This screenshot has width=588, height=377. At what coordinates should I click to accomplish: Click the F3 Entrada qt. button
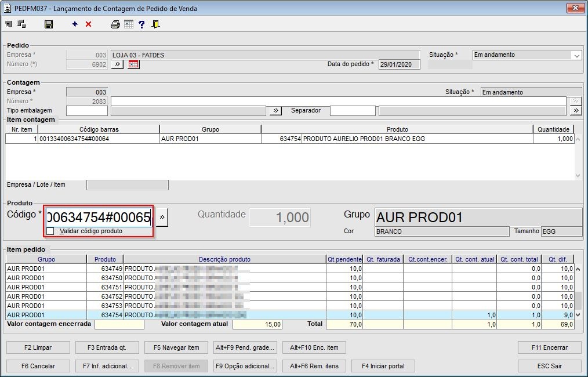(x=107, y=347)
